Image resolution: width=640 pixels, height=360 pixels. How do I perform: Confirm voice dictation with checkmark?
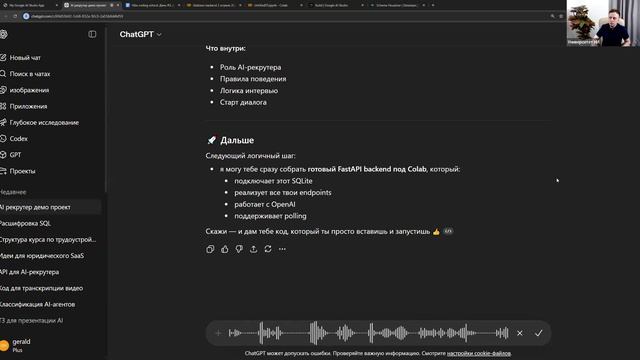tap(538, 333)
